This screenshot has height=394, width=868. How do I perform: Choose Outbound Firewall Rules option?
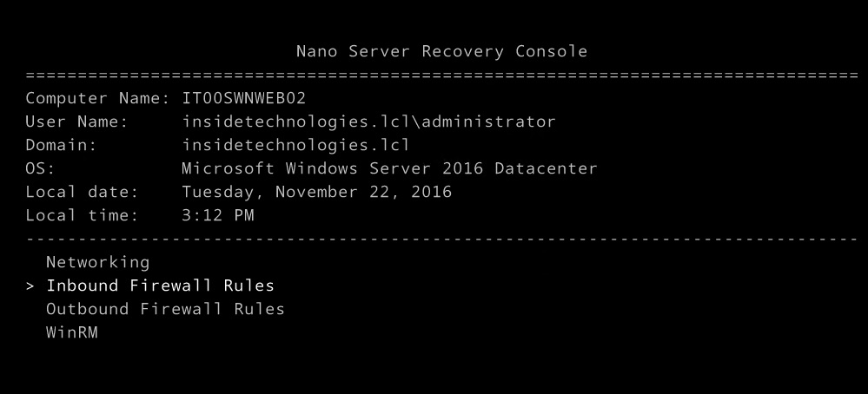(165, 309)
